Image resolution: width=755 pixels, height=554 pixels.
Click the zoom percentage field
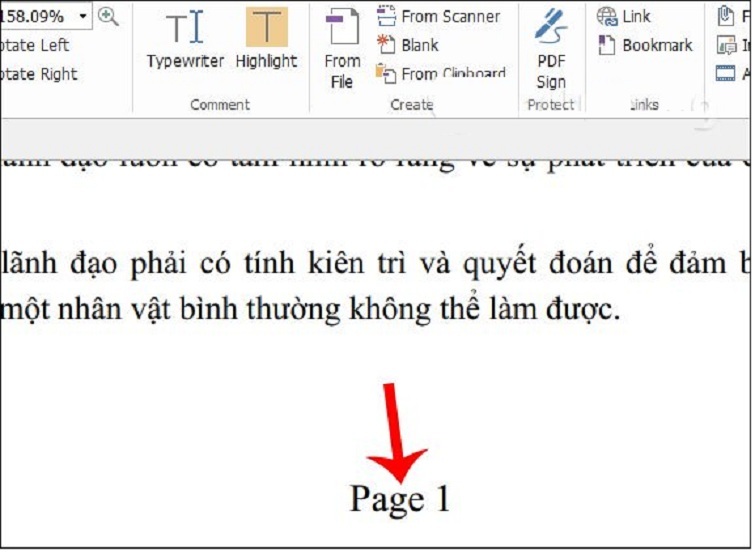point(35,16)
